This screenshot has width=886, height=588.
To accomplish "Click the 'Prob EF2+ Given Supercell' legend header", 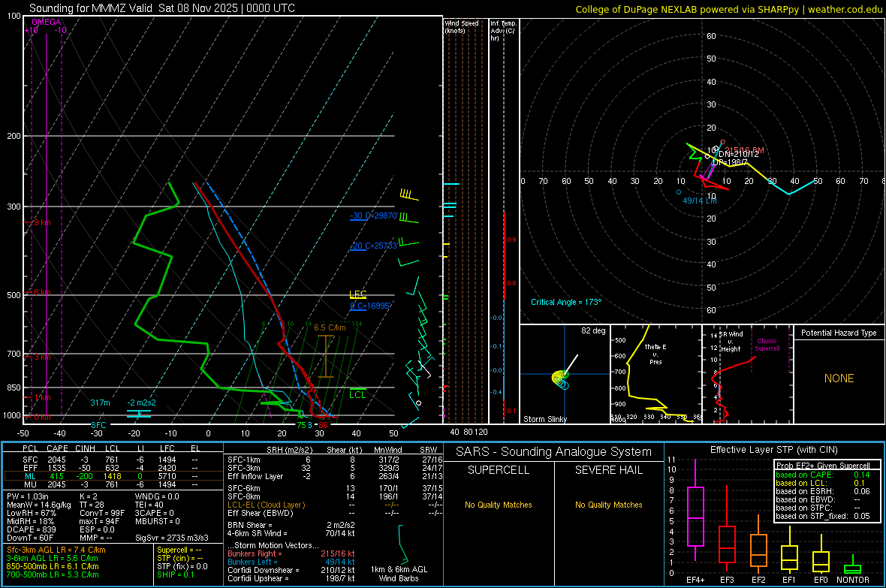I will pos(823,466).
